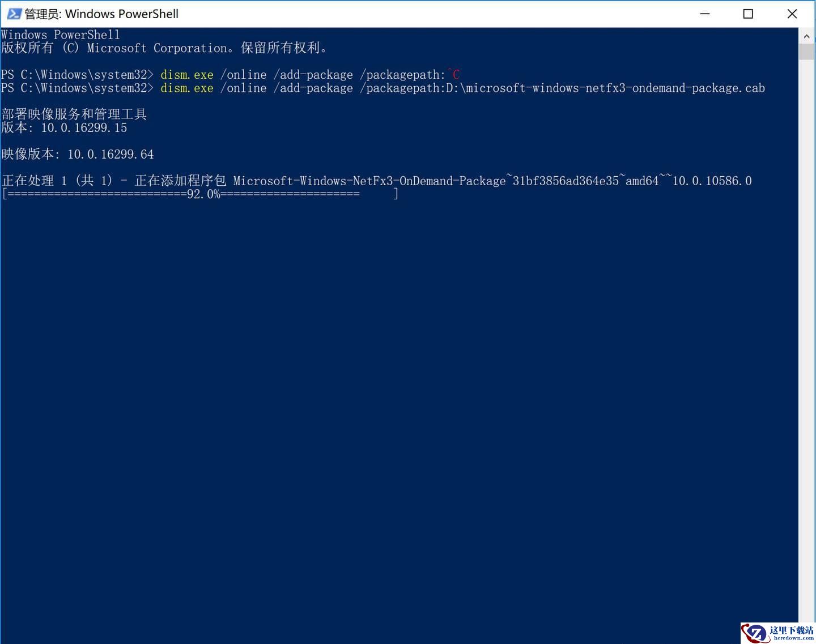Screen dimensions: 816x644
Task: Maximize the PowerShell window
Action: point(748,14)
